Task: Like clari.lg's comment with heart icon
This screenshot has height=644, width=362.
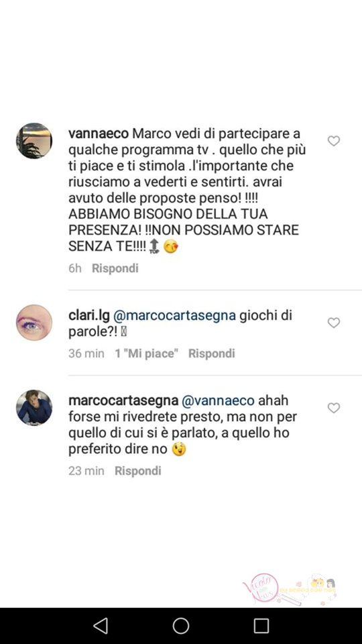Action: 334,323
